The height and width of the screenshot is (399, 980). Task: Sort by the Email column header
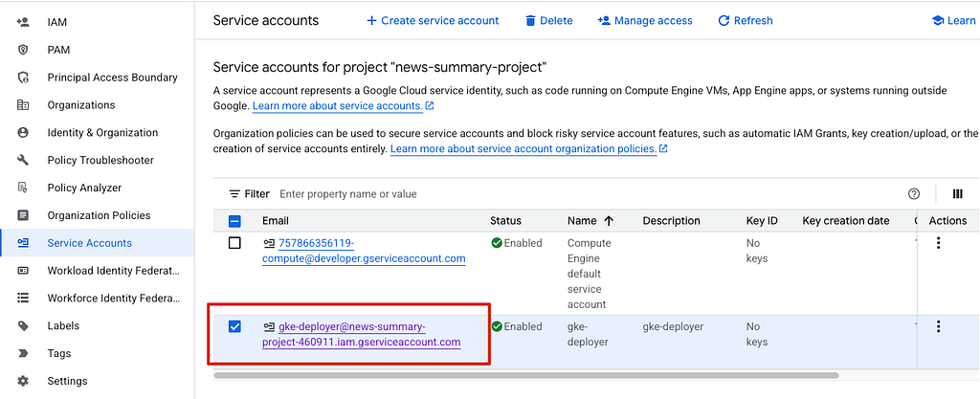(276, 221)
